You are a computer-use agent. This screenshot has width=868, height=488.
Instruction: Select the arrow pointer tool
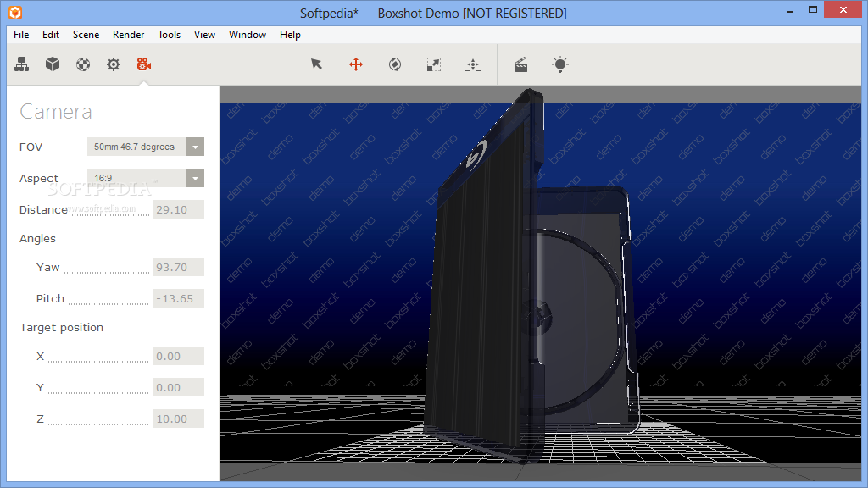pyautogui.click(x=317, y=64)
